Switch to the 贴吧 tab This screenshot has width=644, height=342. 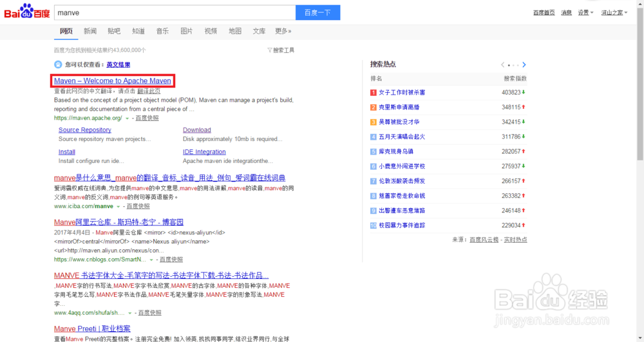pyautogui.click(x=114, y=31)
